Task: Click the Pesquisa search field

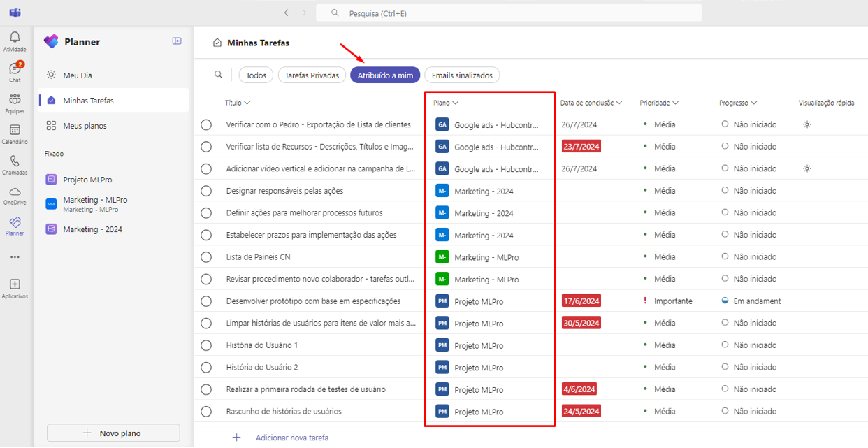Action: click(x=509, y=13)
